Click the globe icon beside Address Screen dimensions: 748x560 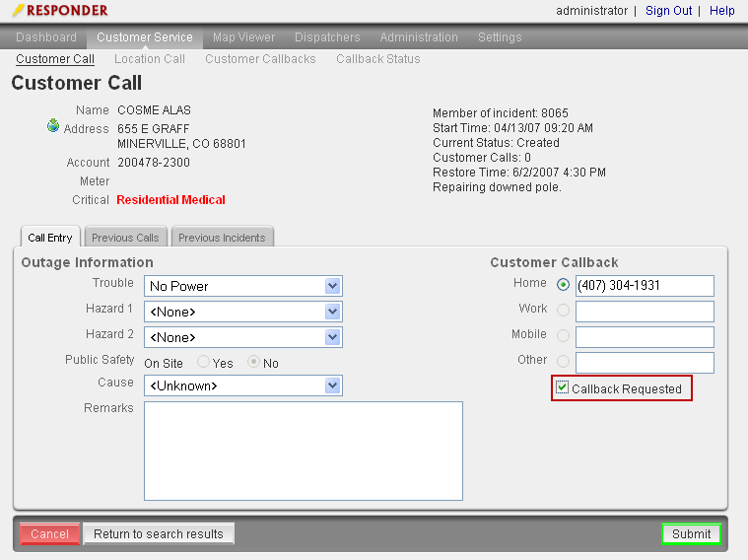[x=53, y=126]
